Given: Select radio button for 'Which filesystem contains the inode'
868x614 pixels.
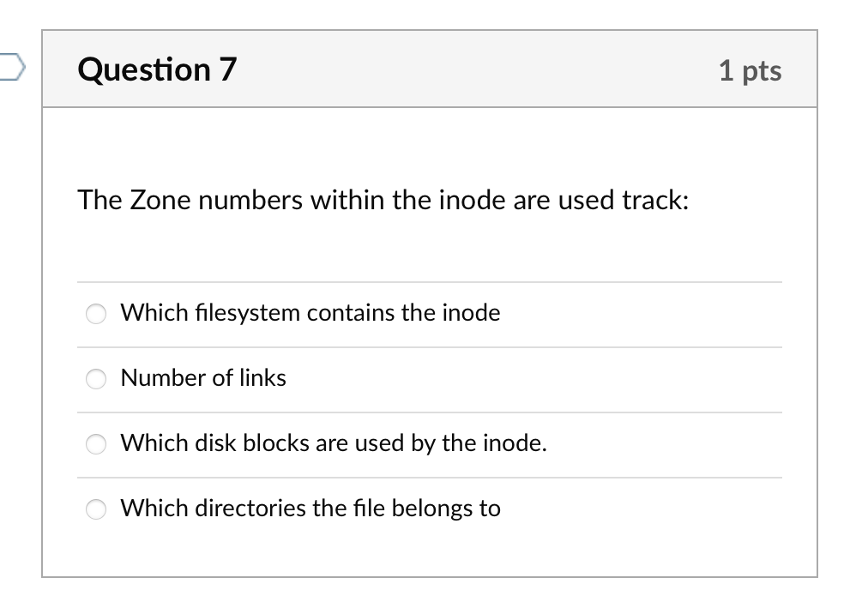Looking at the screenshot, I should coord(96,314).
